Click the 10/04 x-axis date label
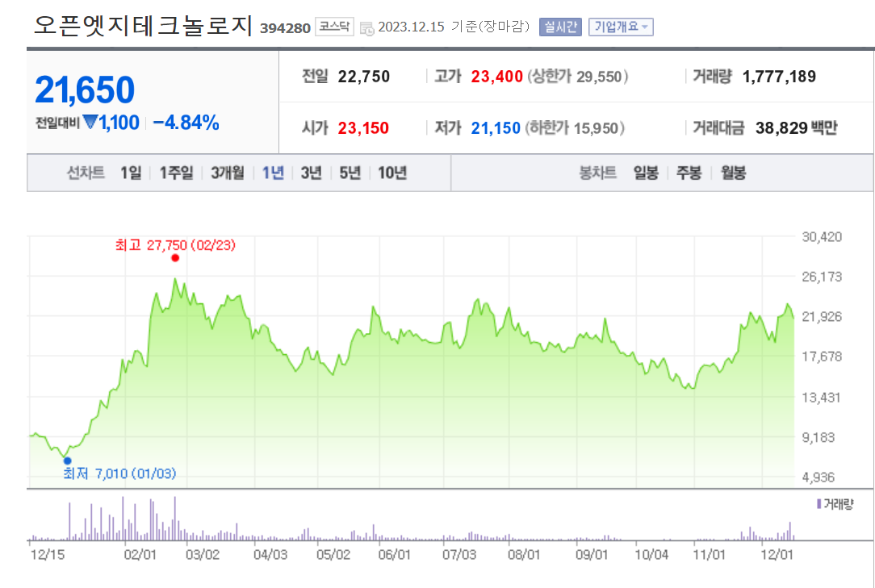 tap(651, 555)
